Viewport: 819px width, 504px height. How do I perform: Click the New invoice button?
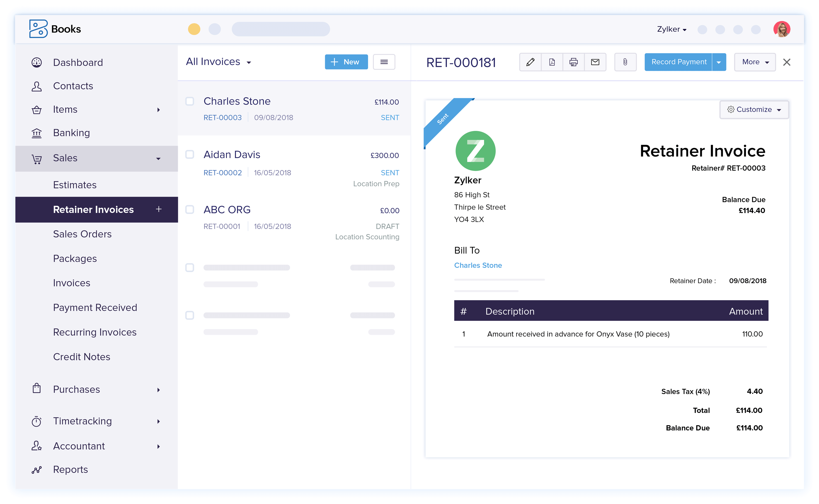tap(346, 62)
